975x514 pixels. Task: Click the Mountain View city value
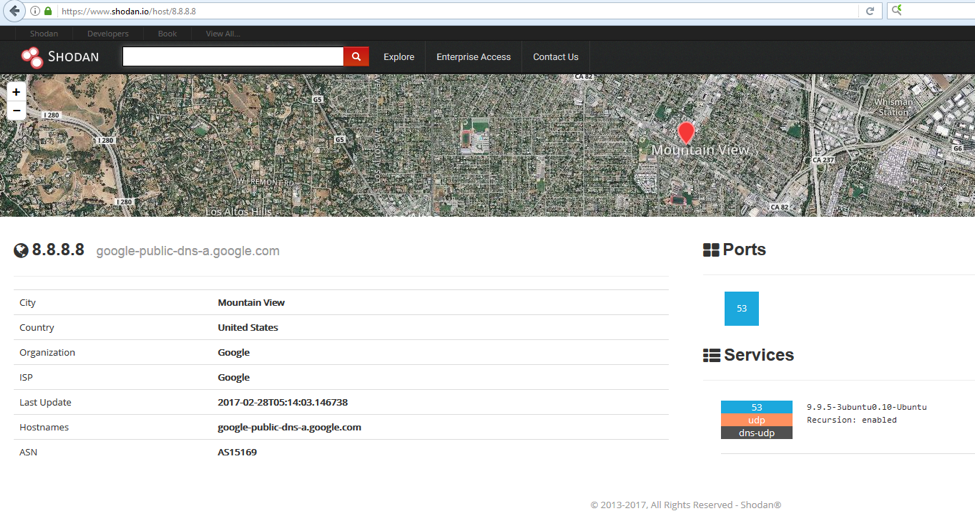coord(251,303)
